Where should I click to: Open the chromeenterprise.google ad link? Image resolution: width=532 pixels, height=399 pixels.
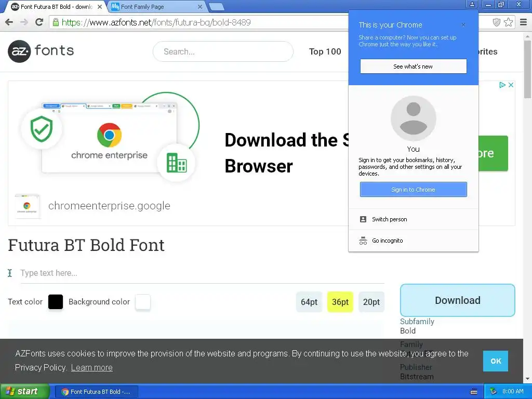109,206
